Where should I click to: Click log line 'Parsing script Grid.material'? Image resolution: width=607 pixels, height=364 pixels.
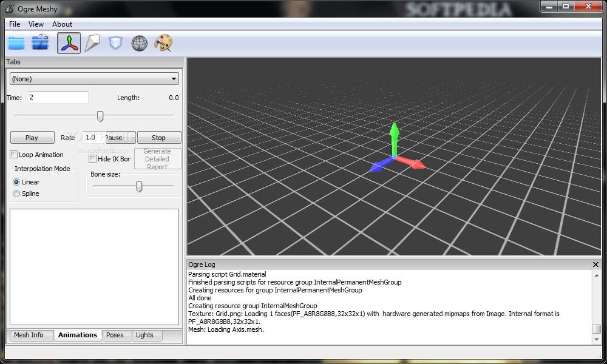point(227,274)
